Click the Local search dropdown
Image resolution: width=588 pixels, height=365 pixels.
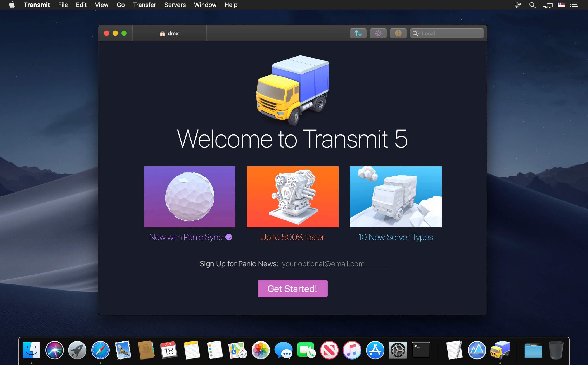point(417,33)
